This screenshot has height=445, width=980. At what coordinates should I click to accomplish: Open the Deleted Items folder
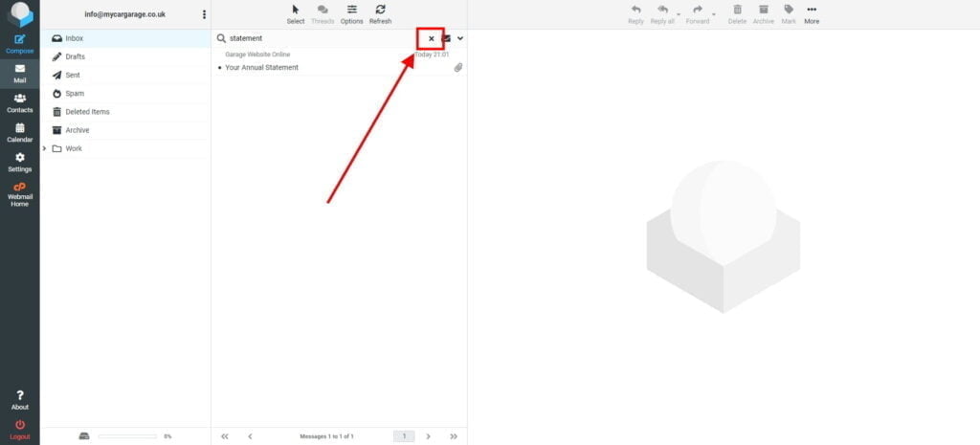click(x=125, y=112)
